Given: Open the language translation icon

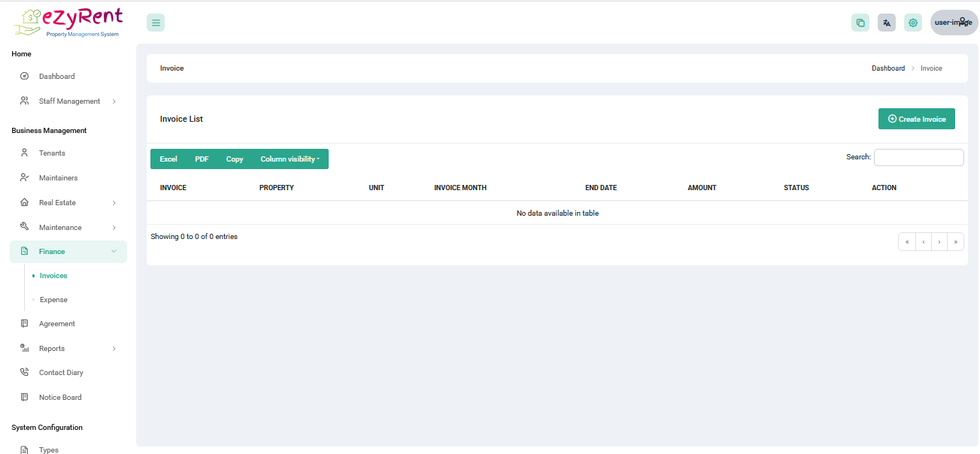Looking at the screenshot, I should [887, 23].
